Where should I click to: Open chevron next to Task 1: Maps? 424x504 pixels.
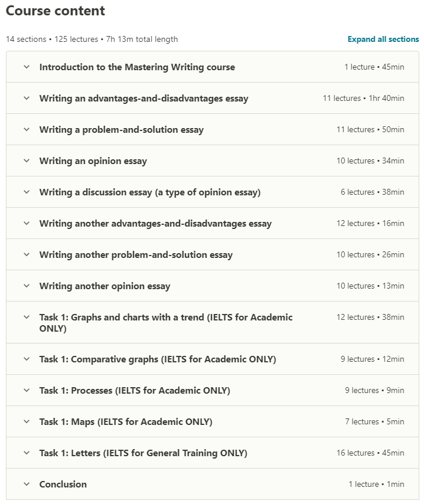[x=27, y=421]
